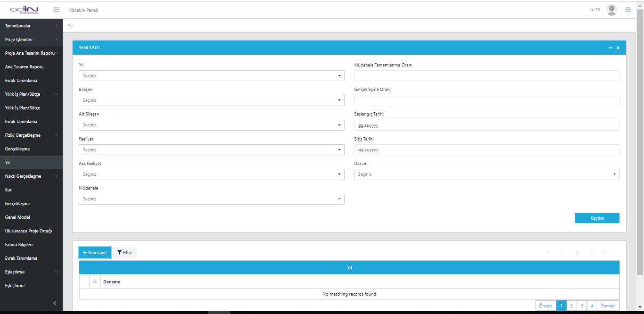Viewport: 644px width, 314px height.
Task: Open the Bileşen dropdown
Action: [211, 100]
